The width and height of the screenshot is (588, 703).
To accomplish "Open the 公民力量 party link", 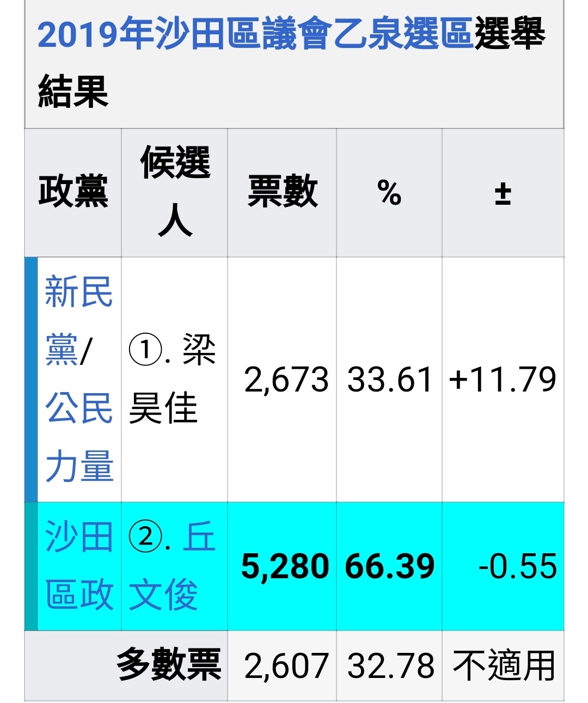I will point(79,437).
